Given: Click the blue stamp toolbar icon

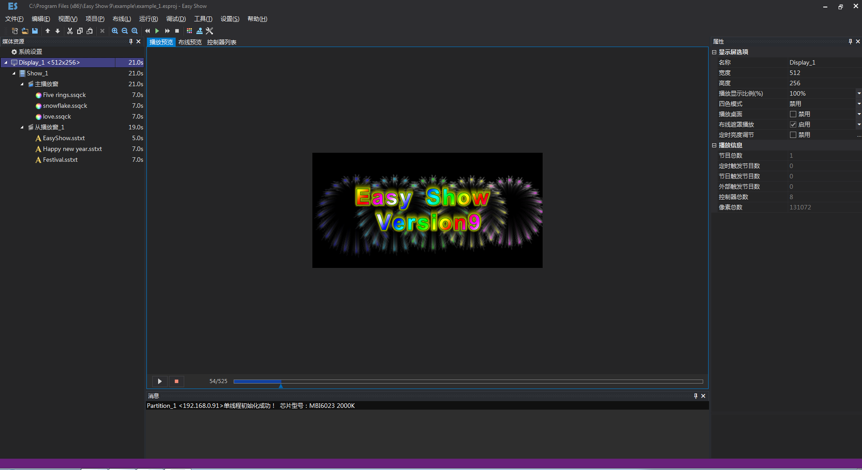Looking at the screenshot, I should pos(200,31).
